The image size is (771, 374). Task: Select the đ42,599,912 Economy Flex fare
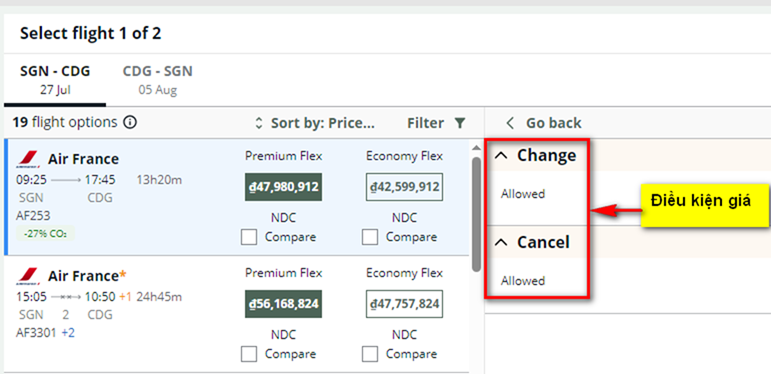tap(404, 187)
